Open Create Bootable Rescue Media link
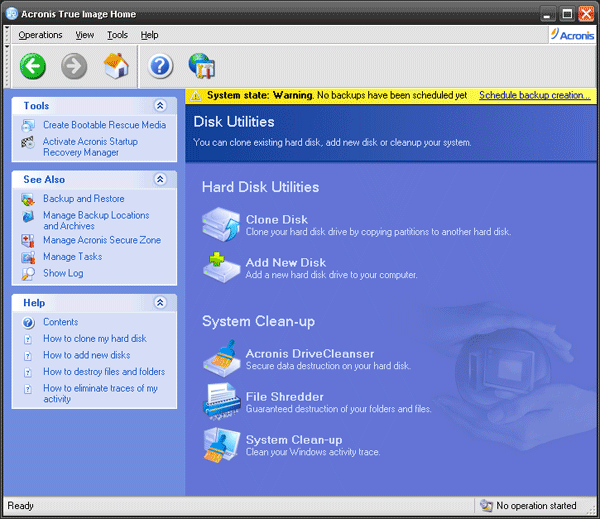The width and height of the screenshot is (600, 519). tap(104, 125)
